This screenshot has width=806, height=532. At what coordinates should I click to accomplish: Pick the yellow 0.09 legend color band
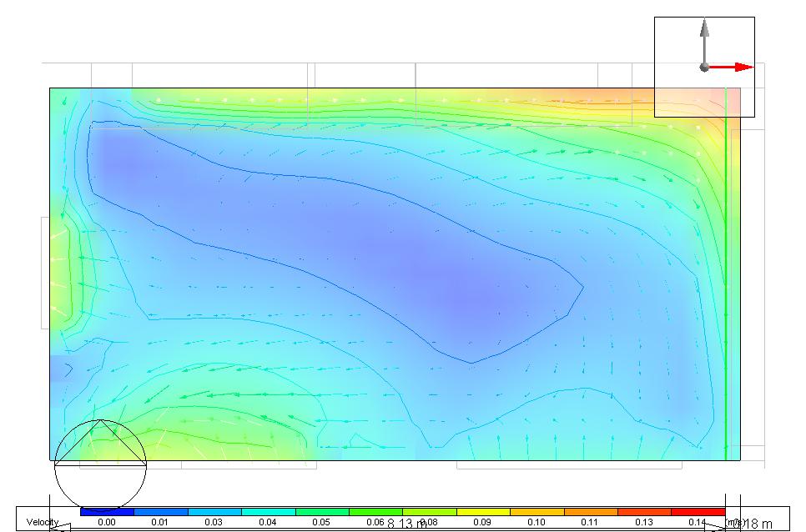coord(483,512)
